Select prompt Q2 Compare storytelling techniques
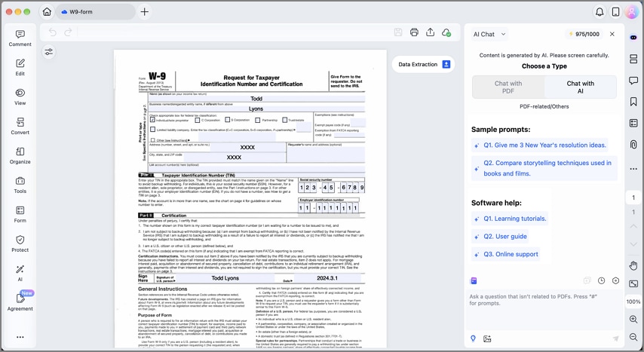Image resolution: width=644 pixels, height=352 pixels. (544, 168)
